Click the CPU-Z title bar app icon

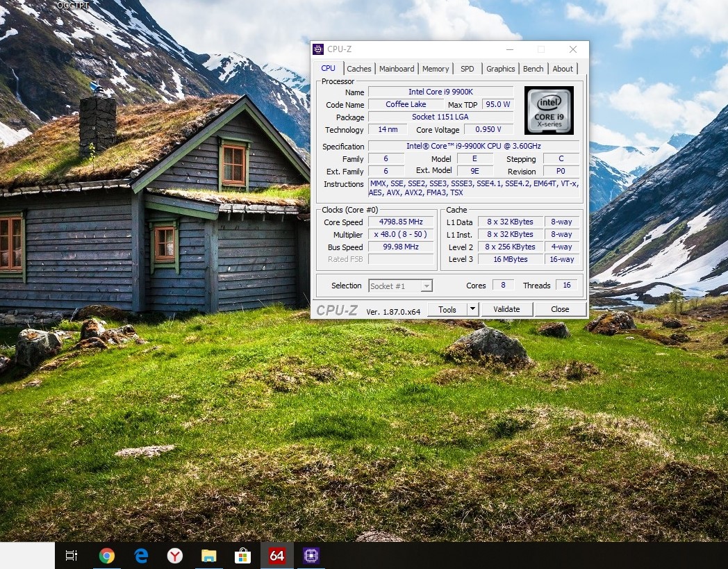(318, 49)
